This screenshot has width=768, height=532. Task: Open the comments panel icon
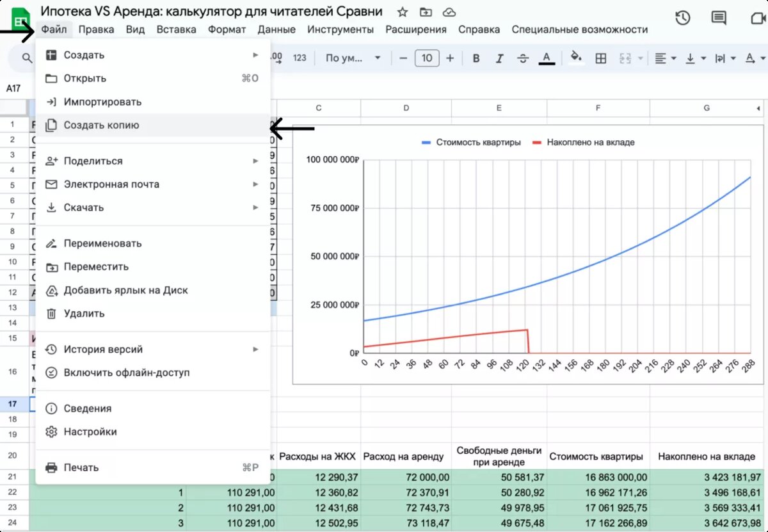719,18
